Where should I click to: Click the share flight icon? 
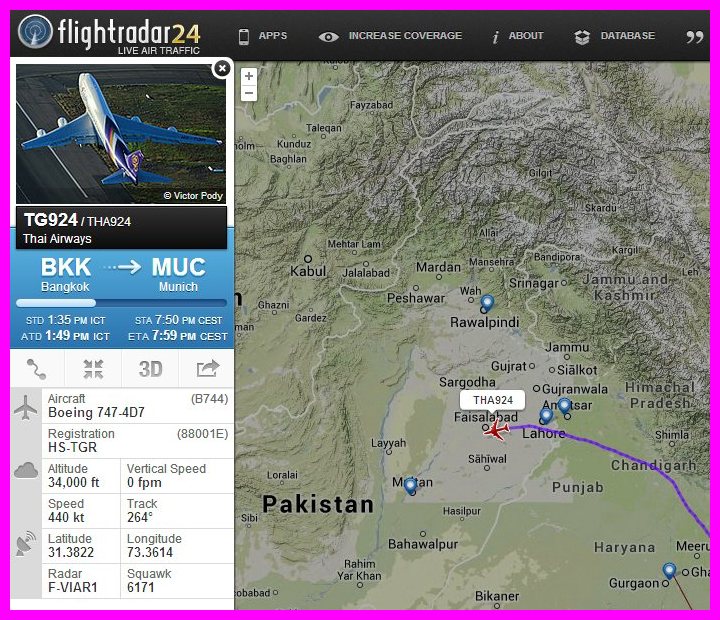click(x=208, y=369)
